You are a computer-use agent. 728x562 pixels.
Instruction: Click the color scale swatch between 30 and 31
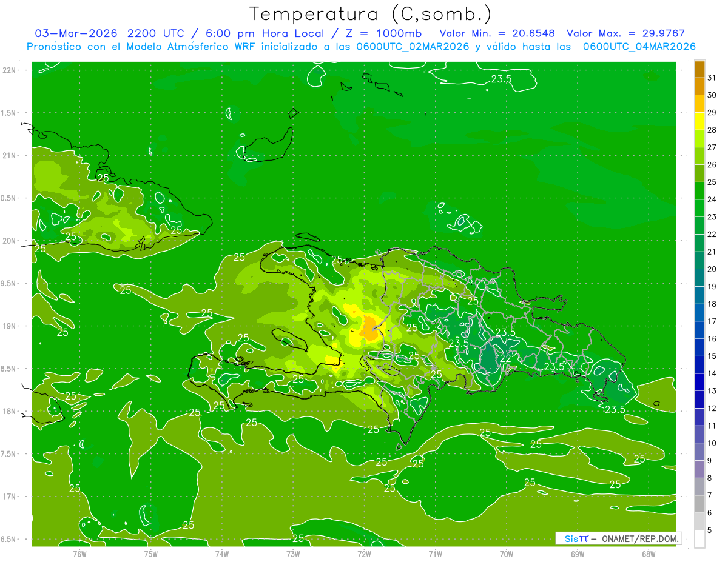point(699,87)
